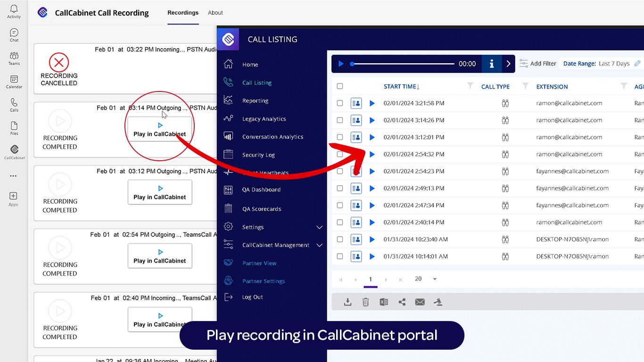Toggle the select-all checkbox in table header

point(340,86)
